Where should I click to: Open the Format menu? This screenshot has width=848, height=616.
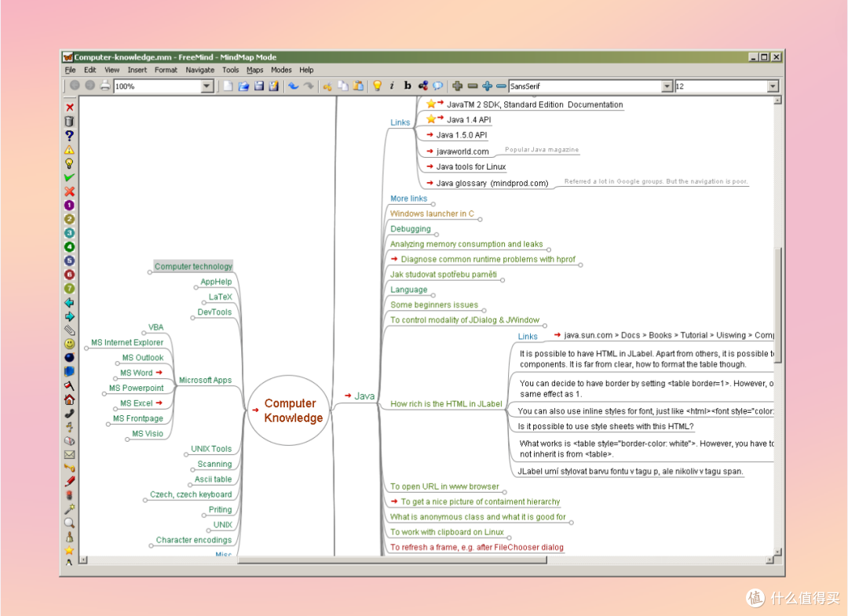click(166, 70)
